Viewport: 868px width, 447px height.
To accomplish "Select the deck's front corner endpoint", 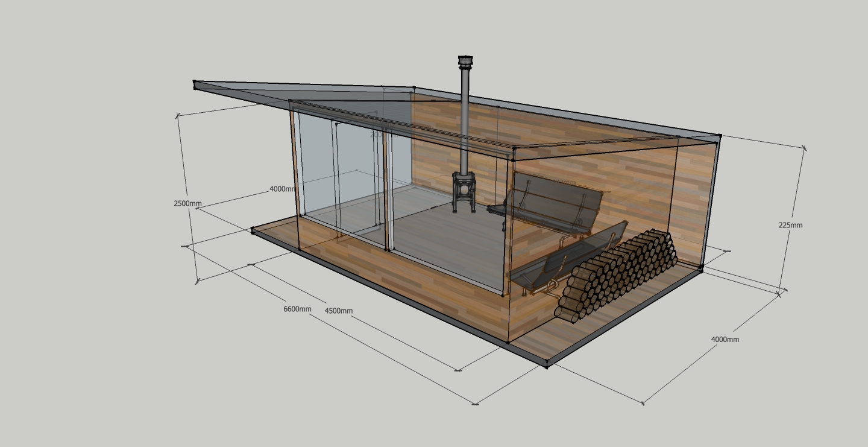I will pos(547,365).
